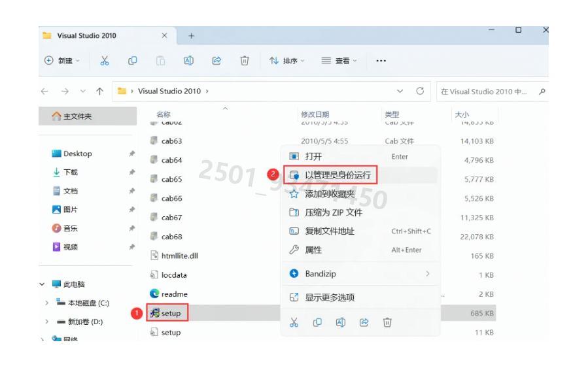Choose 复制文件地址 in the context menu

coord(360,231)
